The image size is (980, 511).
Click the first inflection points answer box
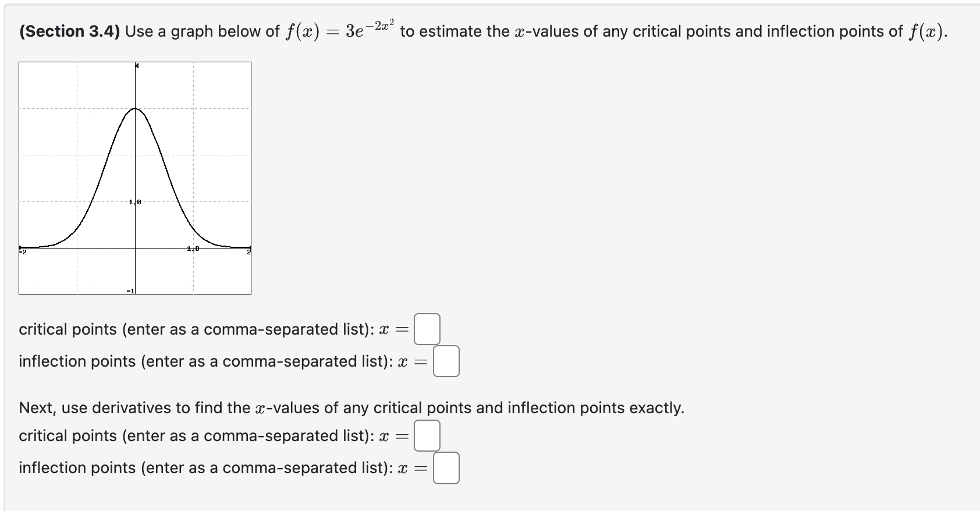(x=446, y=362)
